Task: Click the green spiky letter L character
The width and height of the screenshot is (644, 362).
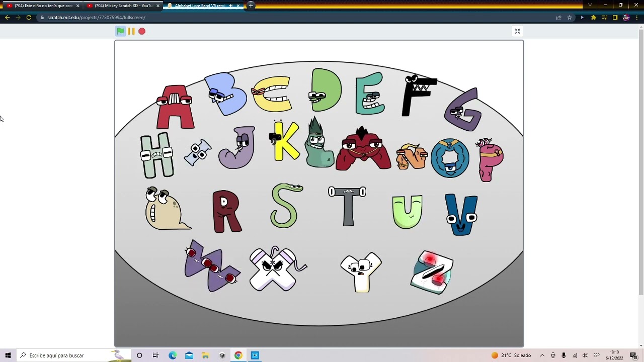Action: coord(319,142)
